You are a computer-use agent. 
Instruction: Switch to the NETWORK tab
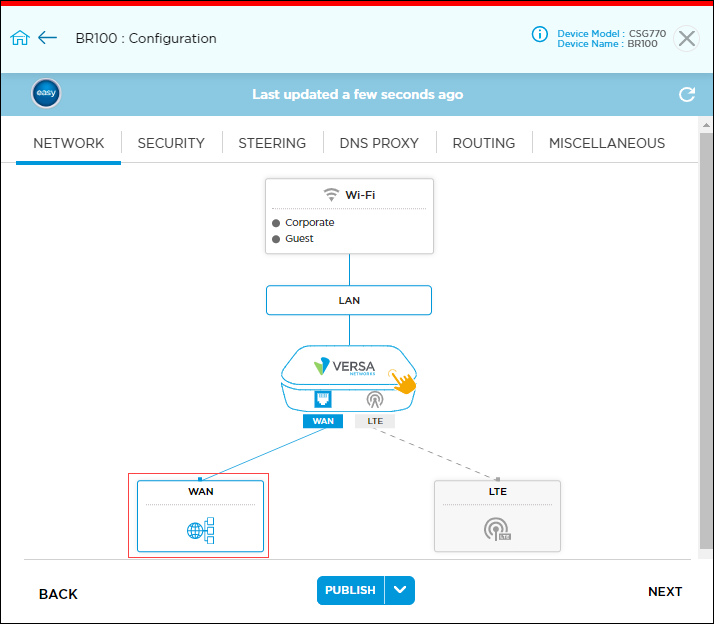(68, 143)
